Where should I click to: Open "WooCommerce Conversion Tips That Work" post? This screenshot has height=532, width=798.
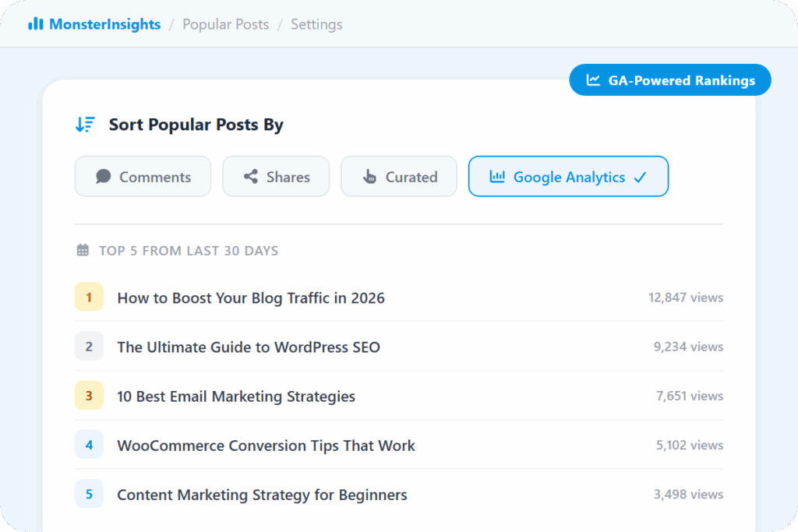[266, 446]
